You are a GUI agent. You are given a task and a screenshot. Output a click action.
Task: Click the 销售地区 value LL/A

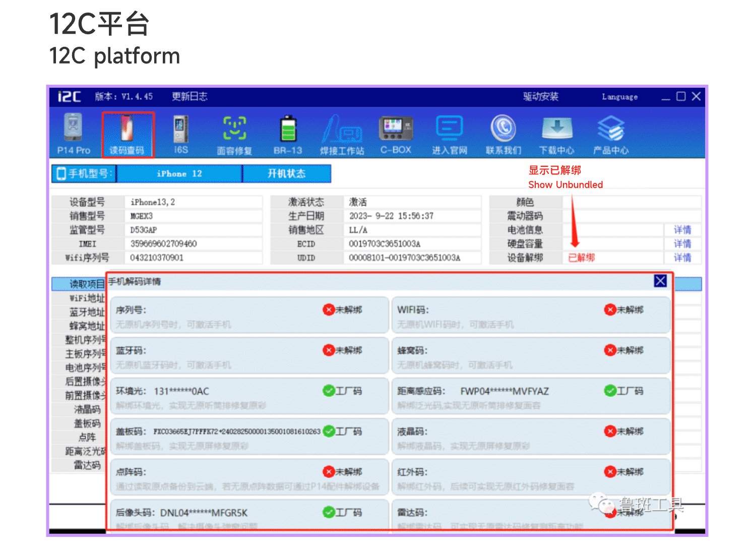[x=358, y=230]
